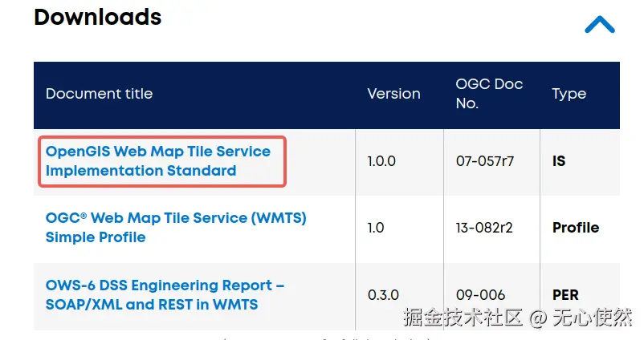Select the Profile type cell

coord(575,228)
